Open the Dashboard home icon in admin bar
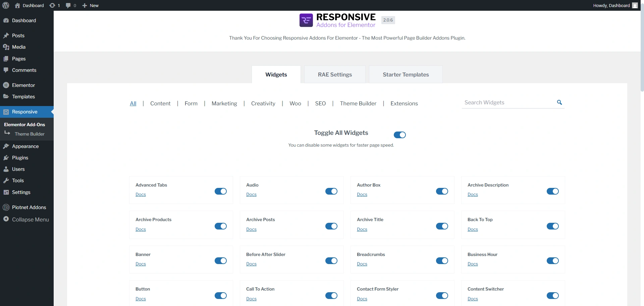644x306 pixels. tap(17, 5)
